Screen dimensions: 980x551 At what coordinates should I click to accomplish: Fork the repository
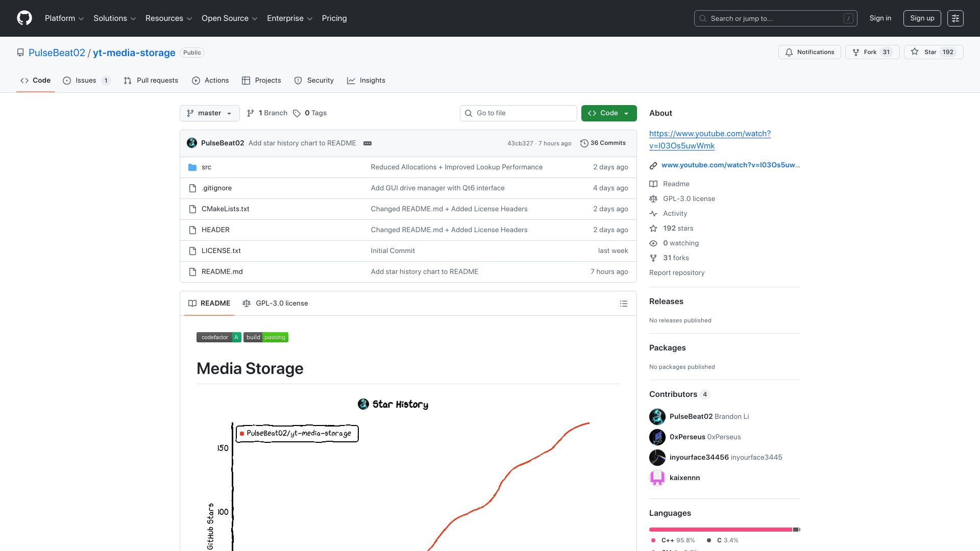(x=872, y=52)
